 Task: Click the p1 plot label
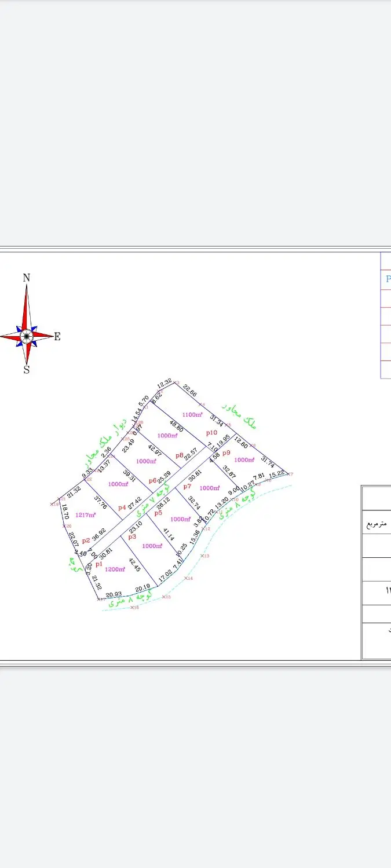98,564
